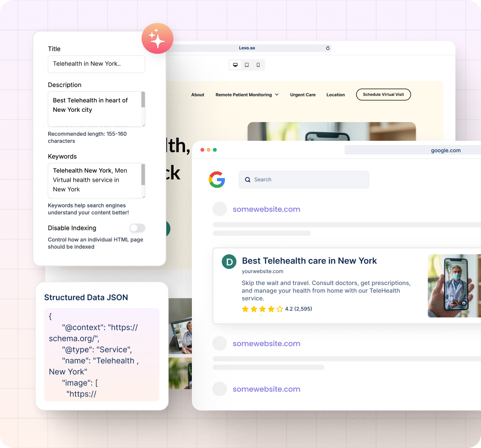Open Best Telehealth care in New York link
Screen dimensions: 481x448
pos(309,261)
